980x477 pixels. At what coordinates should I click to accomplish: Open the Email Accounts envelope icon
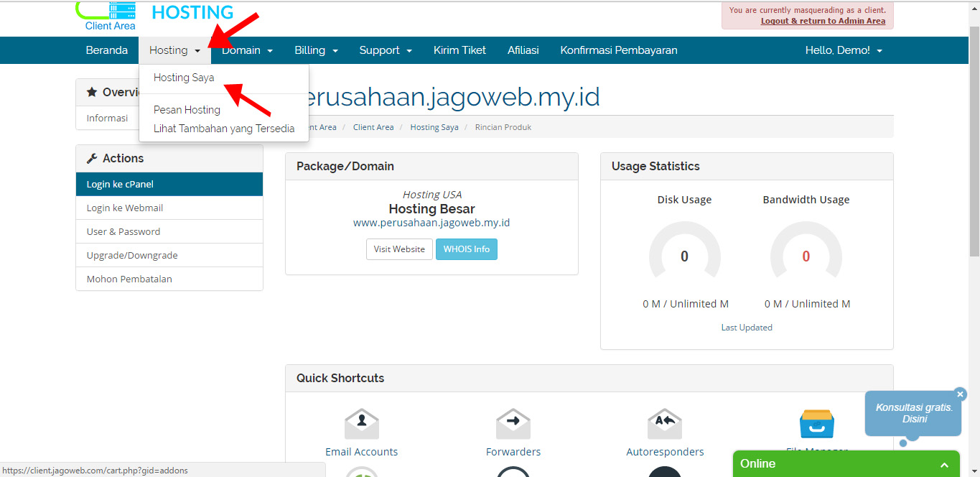(362, 422)
